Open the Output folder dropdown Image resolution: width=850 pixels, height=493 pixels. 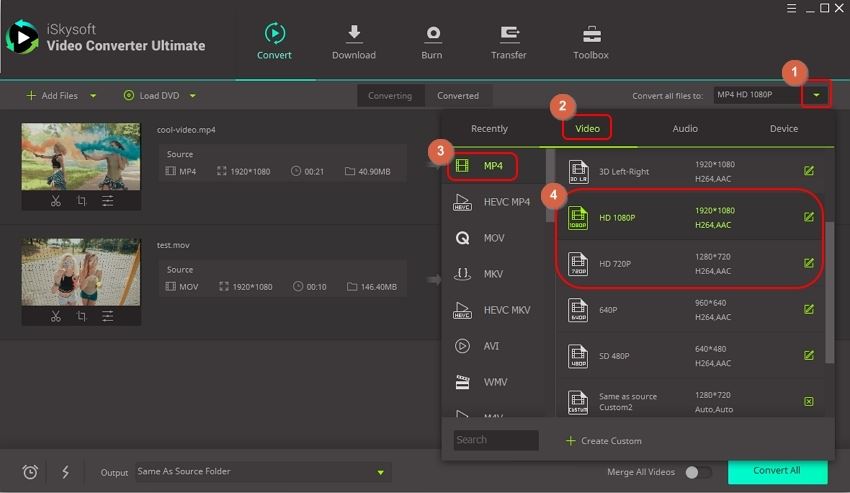[x=380, y=472]
